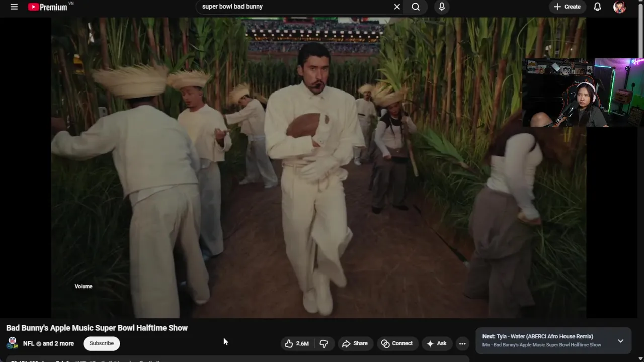Click the video title text
Image resolution: width=644 pixels, height=362 pixels.
(97, 328)
